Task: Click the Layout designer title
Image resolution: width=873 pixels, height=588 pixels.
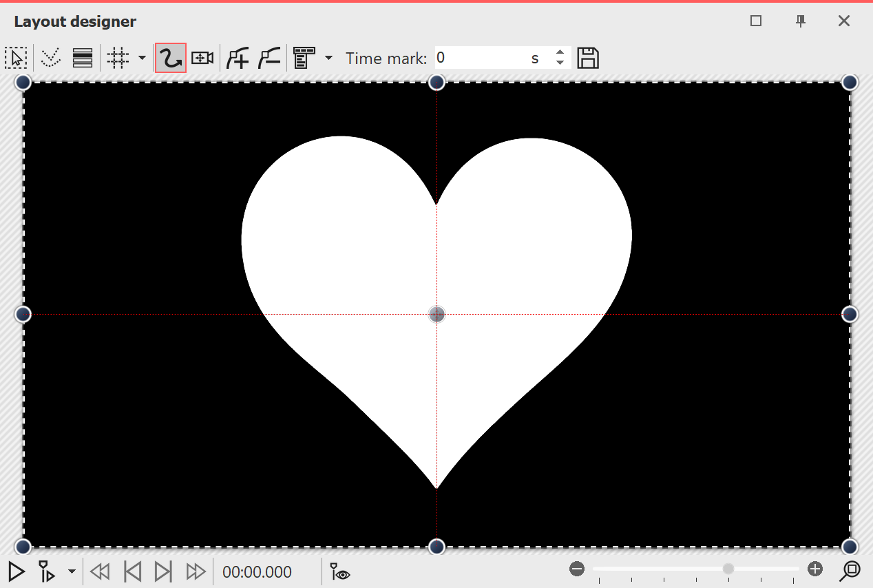Action: coord(74,21)
